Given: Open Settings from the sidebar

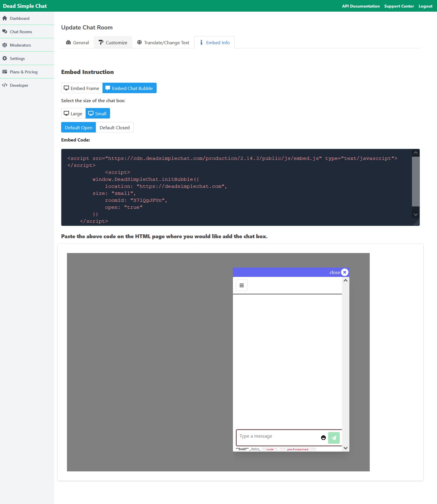Looking at the screenshot, I should click(27, 59).
